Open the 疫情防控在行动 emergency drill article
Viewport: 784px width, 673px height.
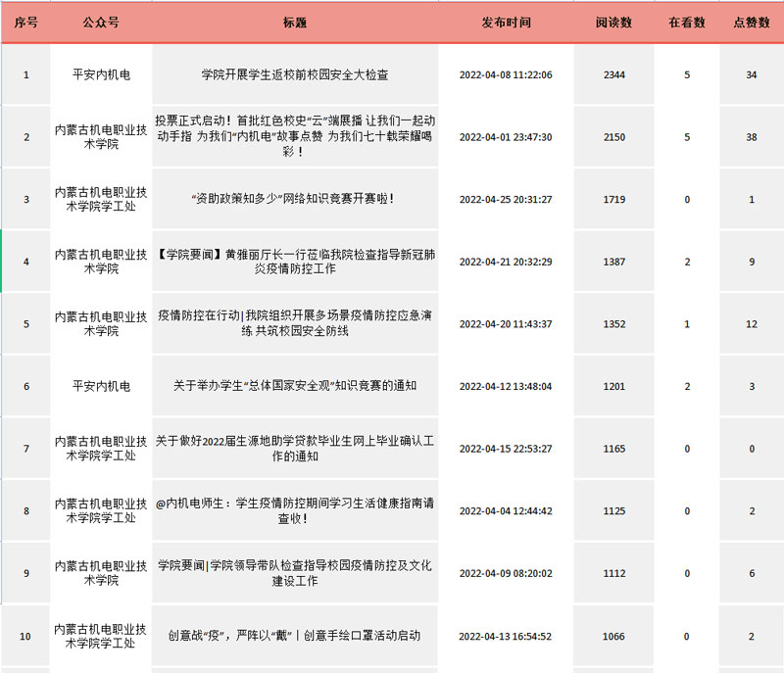pos(294,323)
